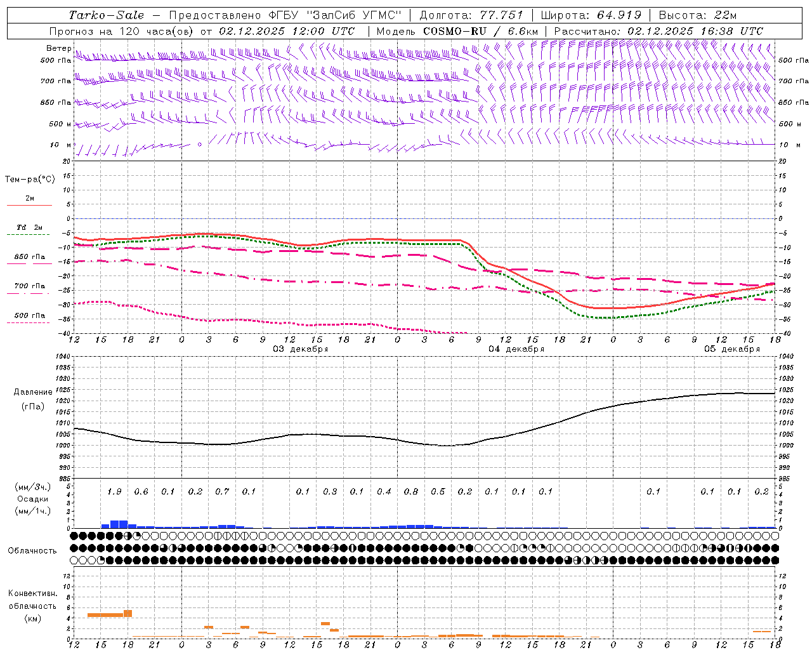Click the '0.6' precipitation value
This screenshot has width=812, height=650.
[141, 491]
